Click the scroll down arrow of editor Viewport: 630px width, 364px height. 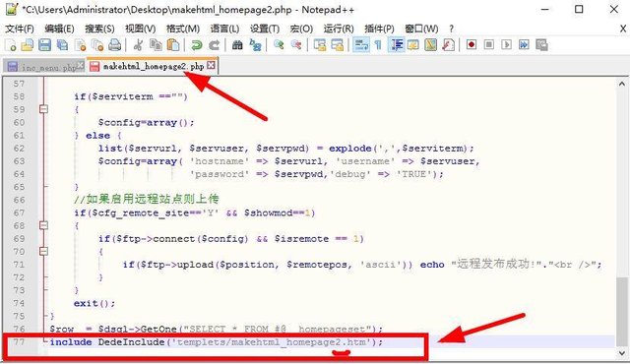tap(621, 353)
